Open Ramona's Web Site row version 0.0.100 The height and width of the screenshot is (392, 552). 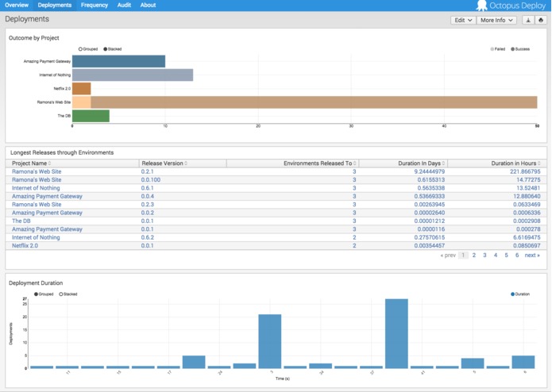pos(37,179)
